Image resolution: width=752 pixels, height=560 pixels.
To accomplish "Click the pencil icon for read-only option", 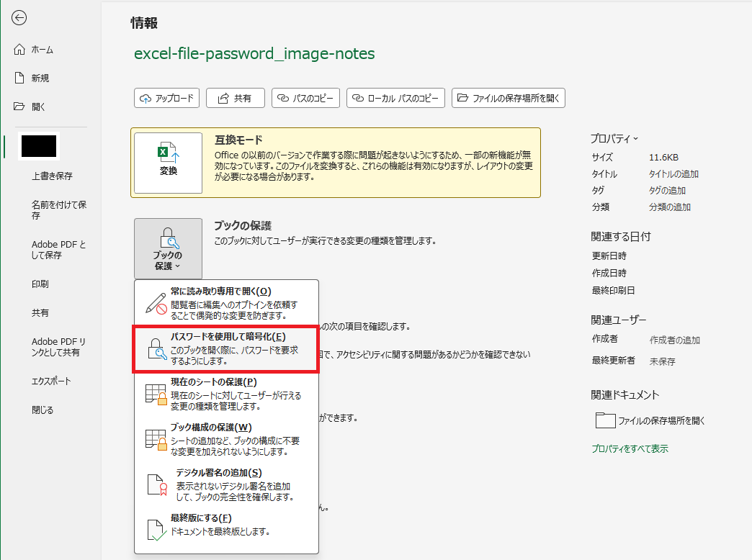I will (x=156, y=303).
